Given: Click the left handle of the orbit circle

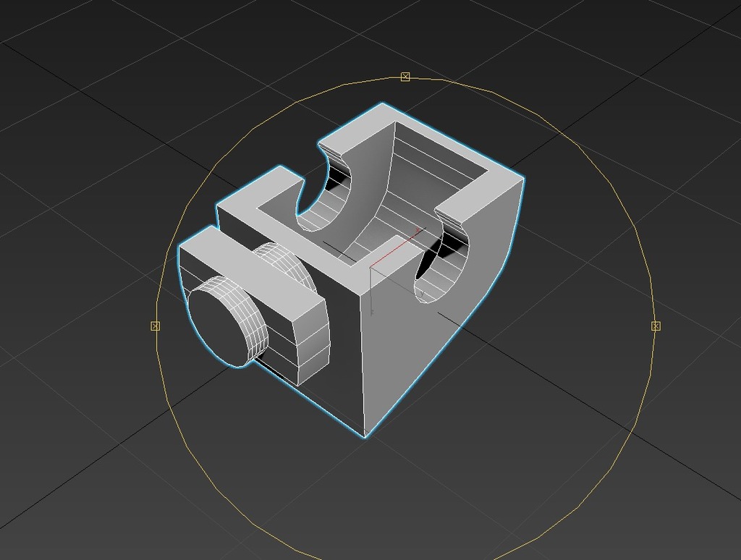Looking at the screenshot, I should (x=155, y=326).
